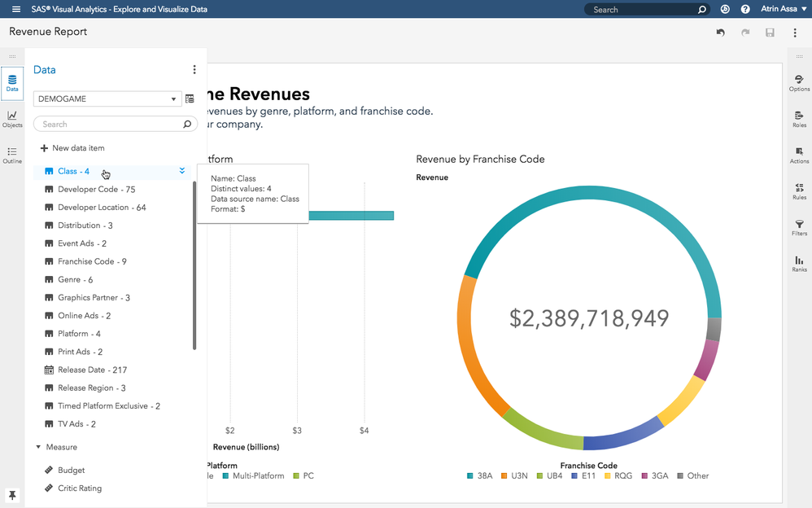The width and height of the screenshot is (812, 508).
Task: Open the Data panel options menu
Action: click(x=194, y=70)
